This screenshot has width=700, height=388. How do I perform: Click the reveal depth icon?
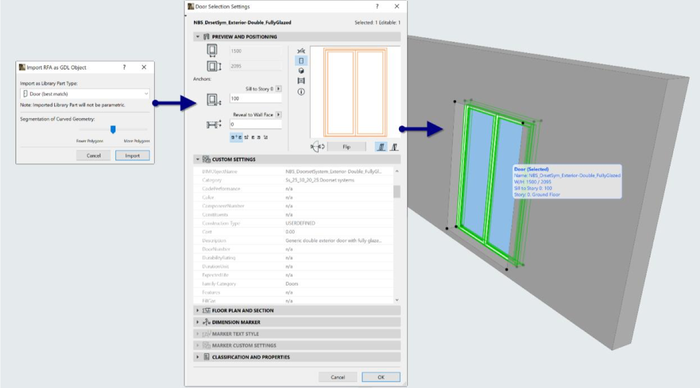pyautogui.click(x=213, y=125)
